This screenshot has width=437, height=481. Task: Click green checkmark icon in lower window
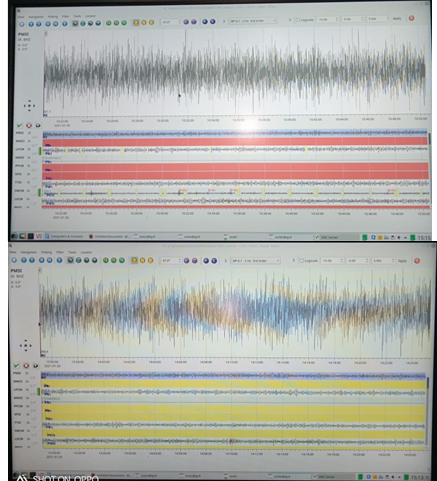[x=16, y=366]
